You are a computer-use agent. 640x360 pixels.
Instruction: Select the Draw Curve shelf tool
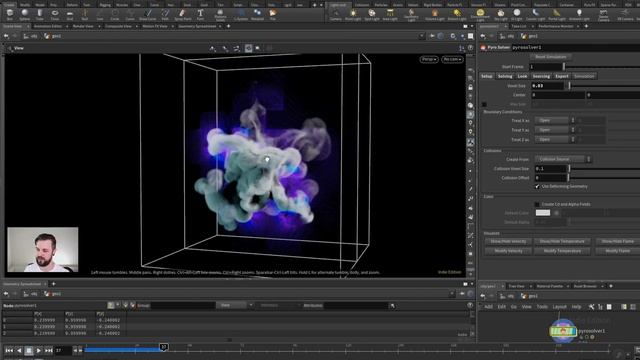point(147,15)
